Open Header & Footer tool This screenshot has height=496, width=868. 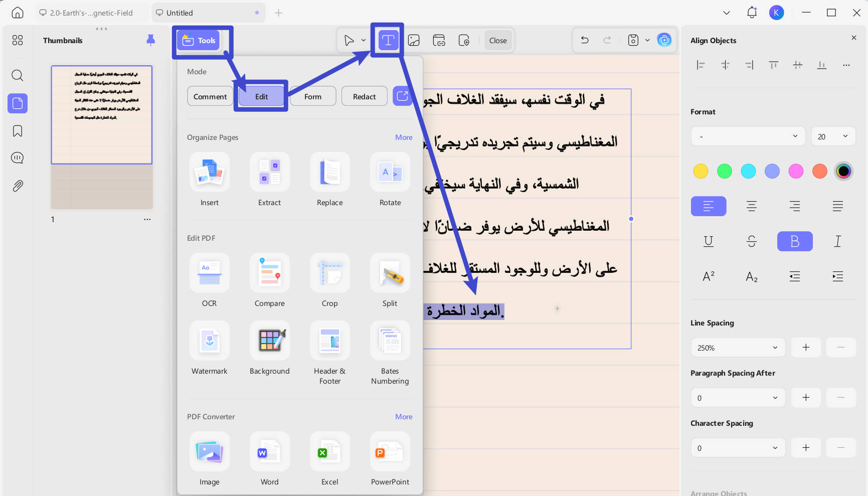point(330,354)
